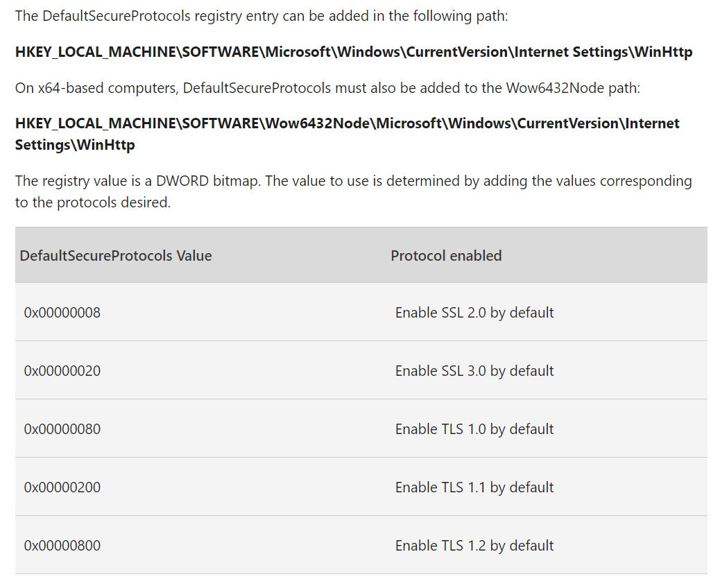Click the 'registry value is a DWORD bitmap' paragraph
720x588 pixels.
coord(353,181)
